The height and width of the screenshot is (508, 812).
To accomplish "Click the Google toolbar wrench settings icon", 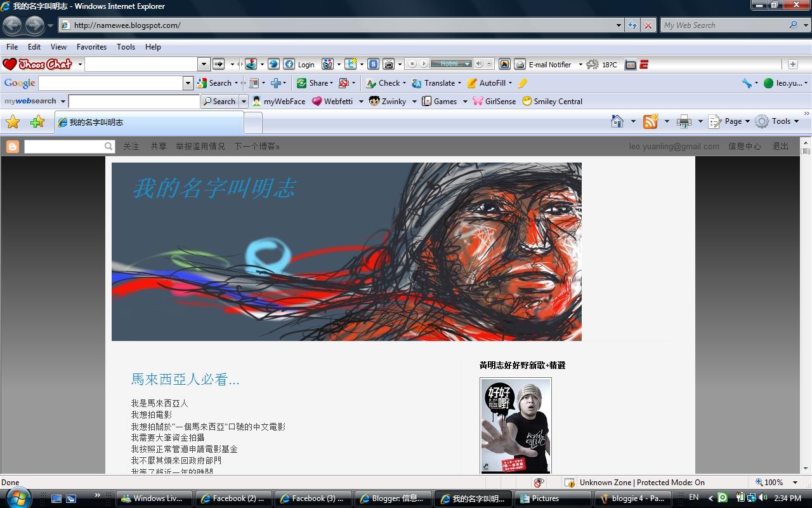I will click(747, 83).
